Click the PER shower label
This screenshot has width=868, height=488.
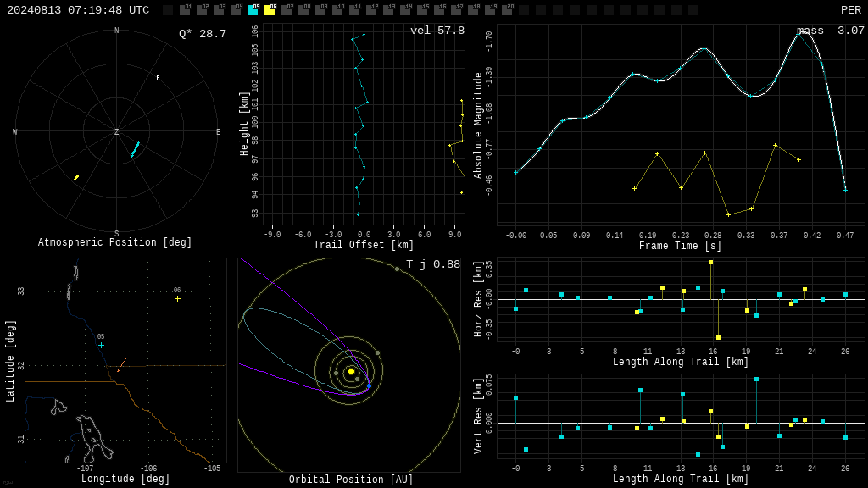(851, 10)
